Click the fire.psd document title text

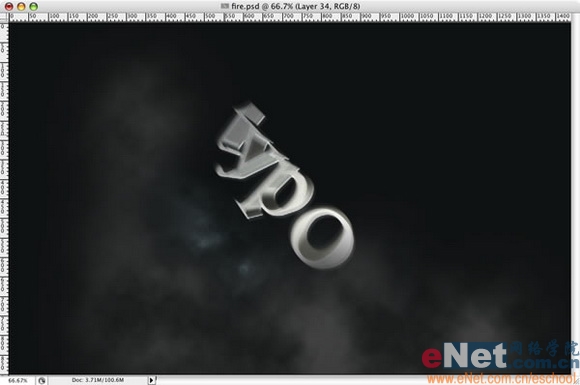296,6
